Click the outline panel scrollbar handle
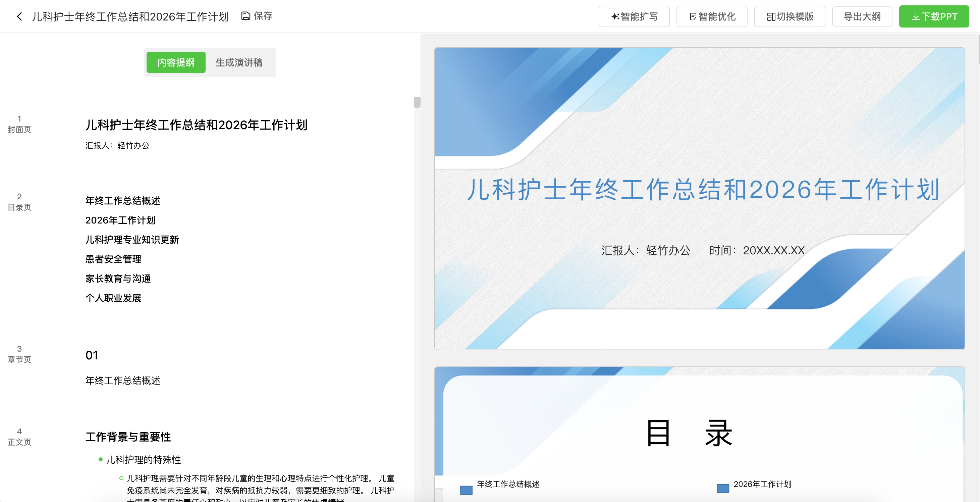Screen dimensions: 980x502 click(417, 101)
